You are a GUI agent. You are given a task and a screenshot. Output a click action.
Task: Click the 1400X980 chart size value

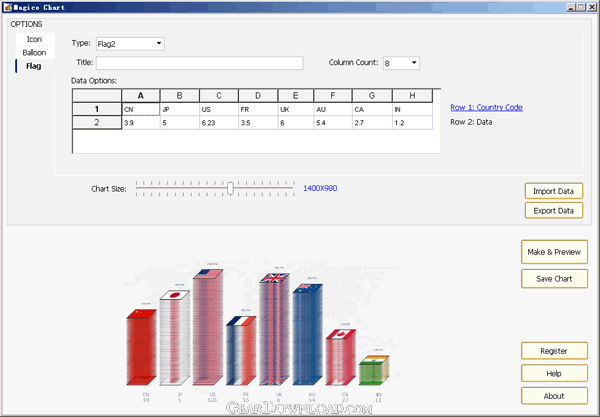click(320, 188)
